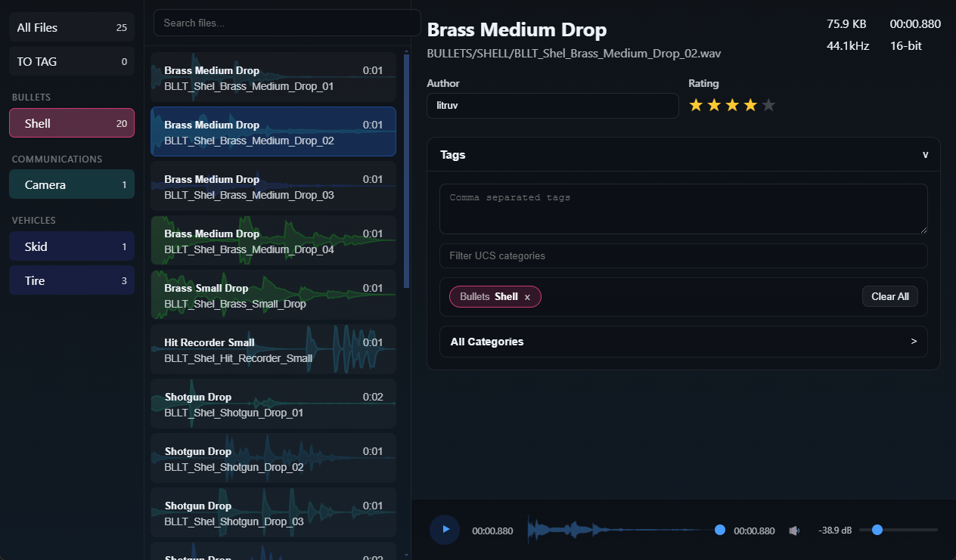956x560 pixels.
Task: Select the Skid category
Action: pyautogui.click(x=72, y=246)
